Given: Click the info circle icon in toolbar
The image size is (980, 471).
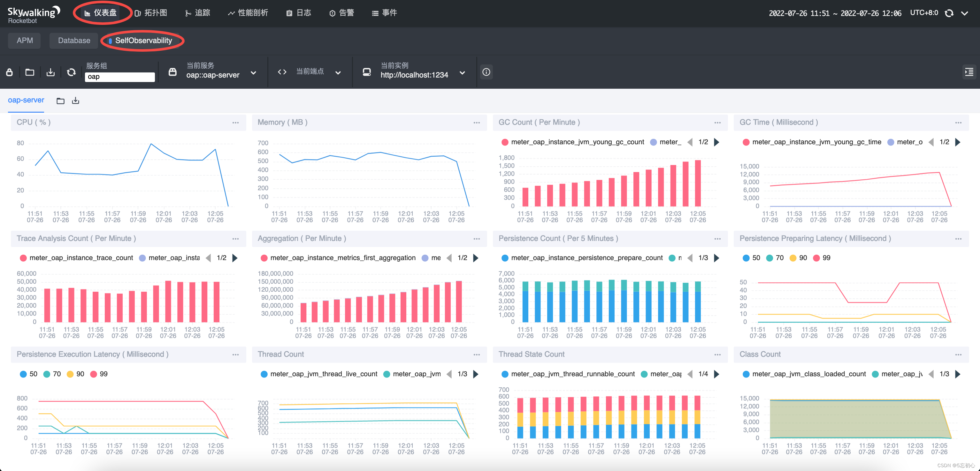Looking at the screenshot, I should [x=486, y=72].
